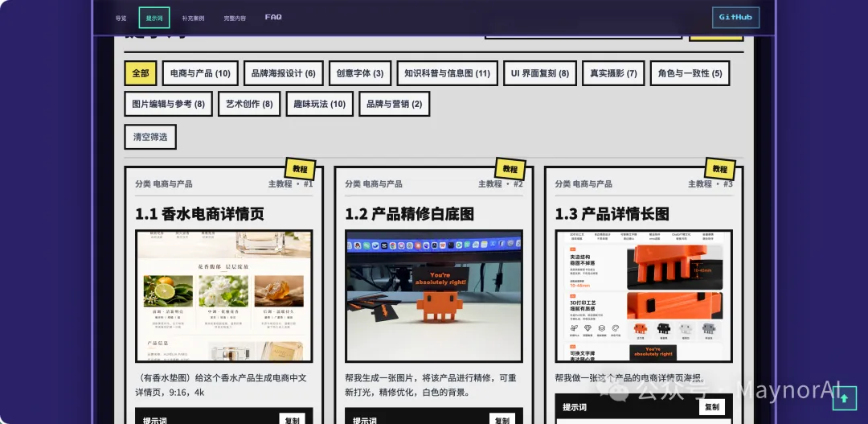Click the 清空筛选 button

tap(150, 137)
